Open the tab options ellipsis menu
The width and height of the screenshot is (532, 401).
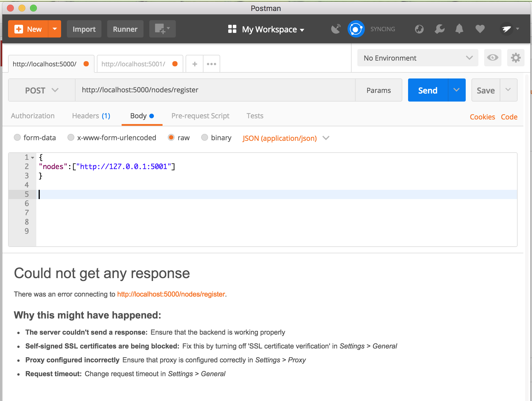(212, 64)
